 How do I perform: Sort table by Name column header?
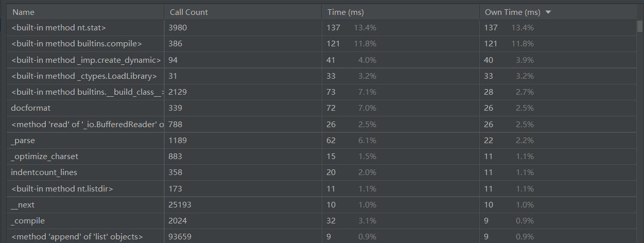(23, 12)
